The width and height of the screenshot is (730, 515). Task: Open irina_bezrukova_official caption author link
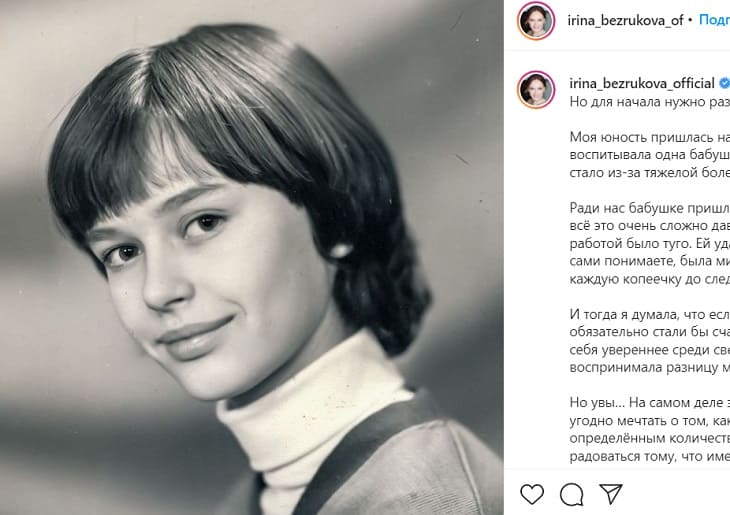[x=641, y=83]
